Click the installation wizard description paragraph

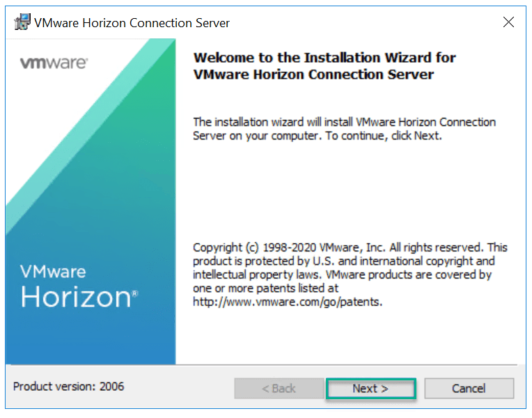(344, 122)
